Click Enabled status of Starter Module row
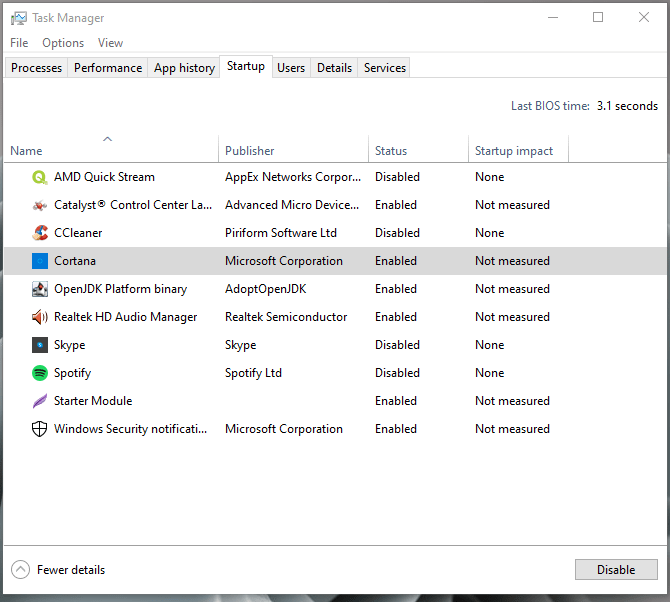Screen dimensions: 670x602 pos(396,401)
